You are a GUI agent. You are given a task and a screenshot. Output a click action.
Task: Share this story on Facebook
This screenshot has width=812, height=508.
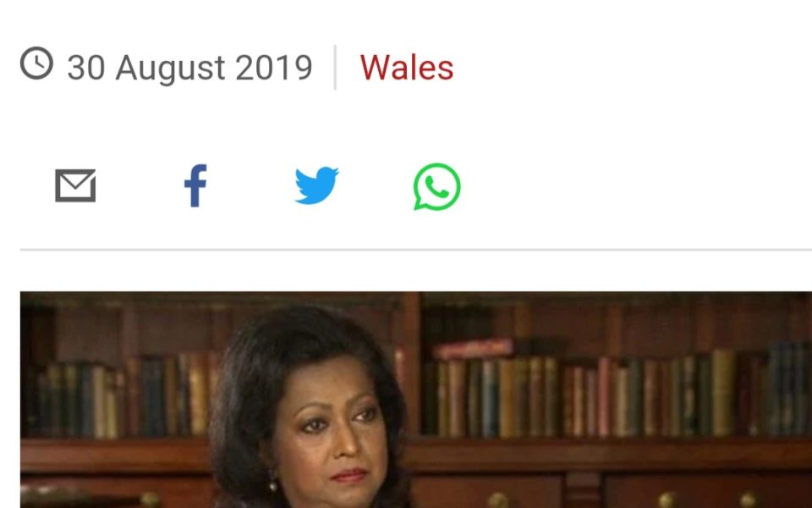[x=195, y=185]
